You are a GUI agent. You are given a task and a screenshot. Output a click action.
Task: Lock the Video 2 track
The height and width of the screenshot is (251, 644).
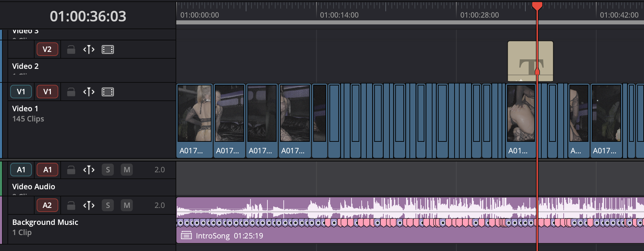[71, 50]
